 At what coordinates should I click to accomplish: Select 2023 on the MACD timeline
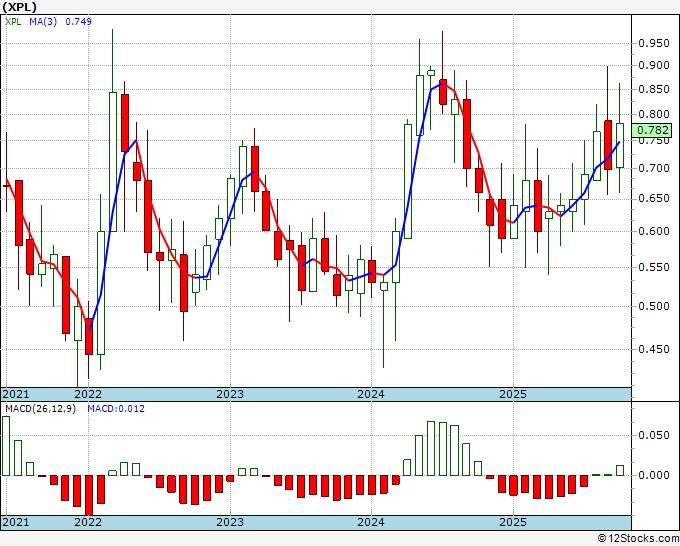pos(230,522)
